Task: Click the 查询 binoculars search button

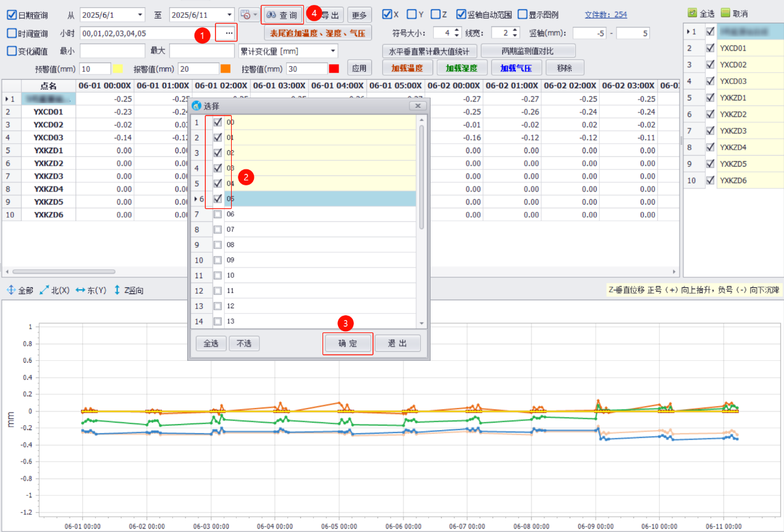Action: point(282,15)
